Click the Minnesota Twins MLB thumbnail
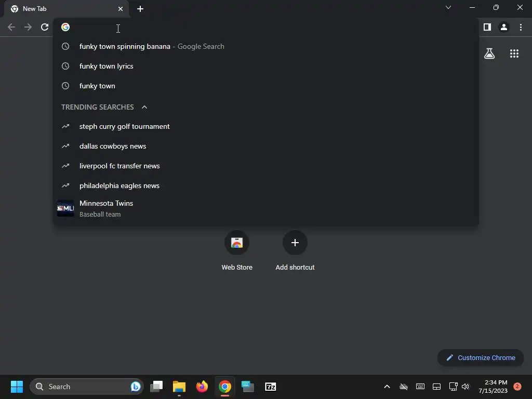The height and width of the screenshot is (399, 532). (65, 208)
